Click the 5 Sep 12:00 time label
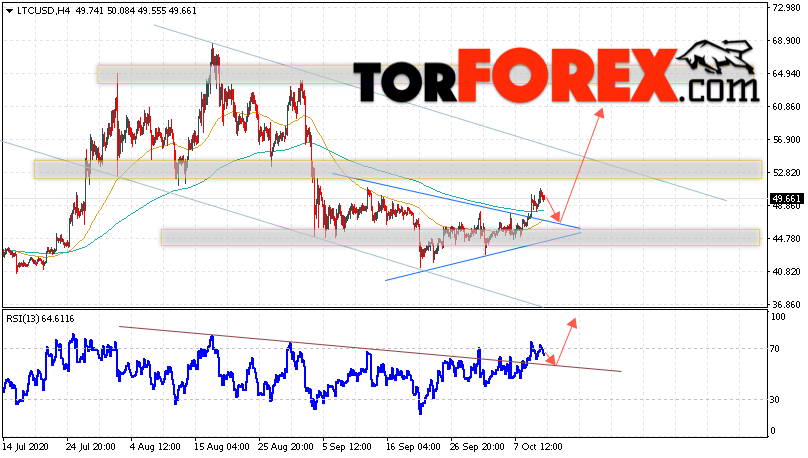808x458 pixels. 346,446
